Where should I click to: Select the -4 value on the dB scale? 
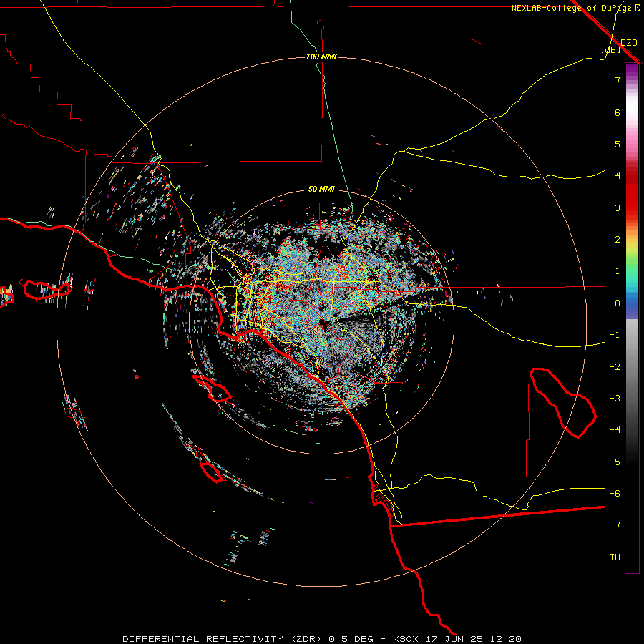[x=615, y=430]
